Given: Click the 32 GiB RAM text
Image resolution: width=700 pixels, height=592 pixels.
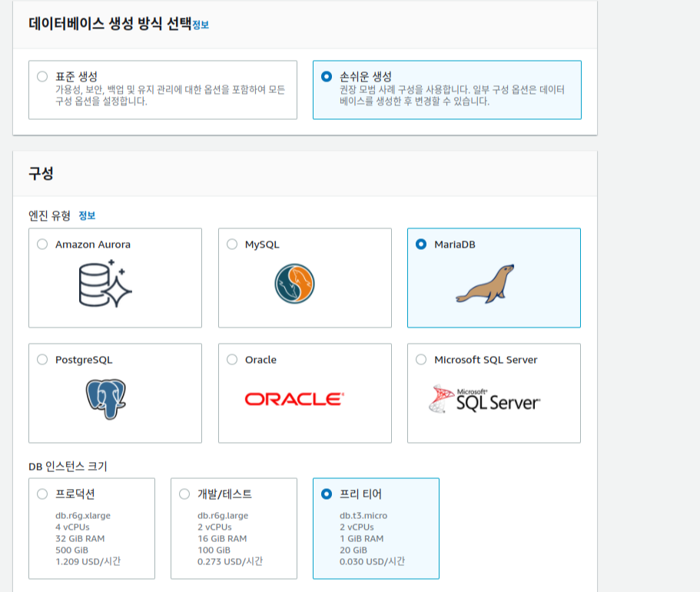Looking at the screenshot, I should (80, 538).
